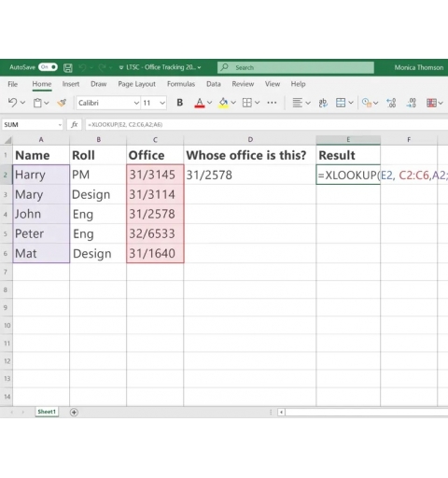Click the text alignment icon
Viewport: 448px width, 478px height.
(298, 103)
